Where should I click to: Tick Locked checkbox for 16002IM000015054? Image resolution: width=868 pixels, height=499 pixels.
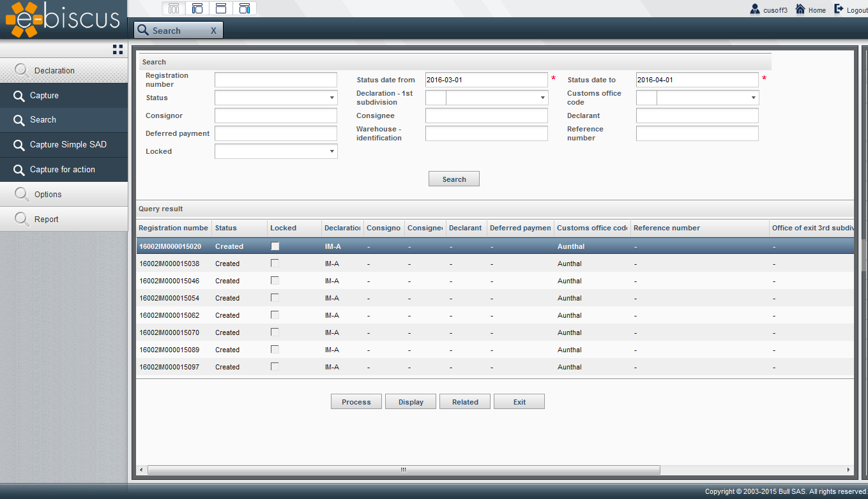click(275, 298)
